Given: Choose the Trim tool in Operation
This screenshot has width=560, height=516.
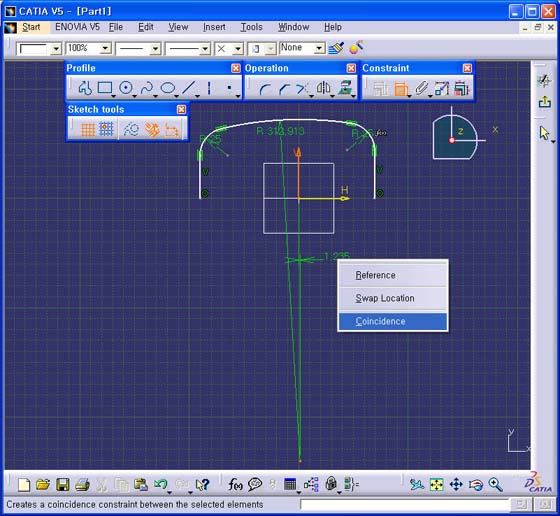Looking at the screenshot, I should tap(302, 89).
